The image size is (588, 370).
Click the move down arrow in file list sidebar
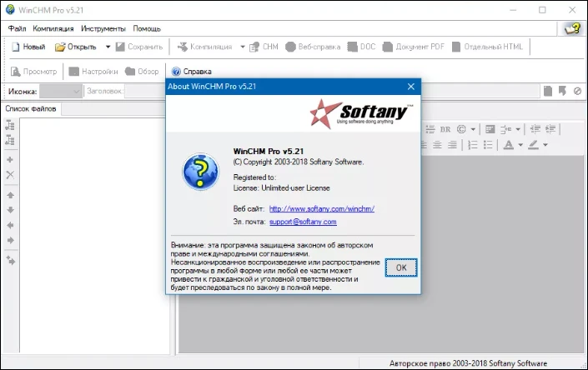(10, 209)
